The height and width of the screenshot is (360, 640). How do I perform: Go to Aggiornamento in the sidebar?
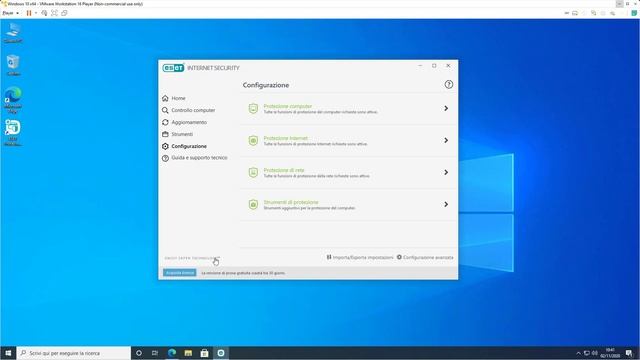[189, 122]
